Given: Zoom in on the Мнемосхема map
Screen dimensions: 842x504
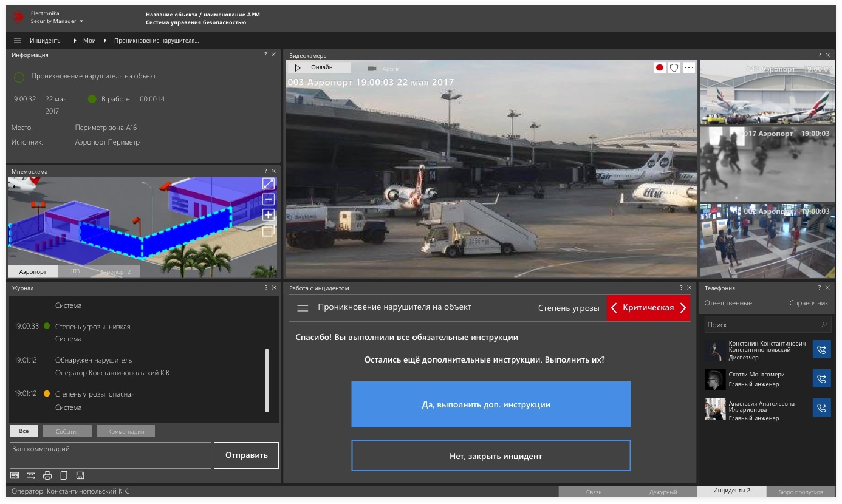Looking at the screenshot, I should pos(269,215).
